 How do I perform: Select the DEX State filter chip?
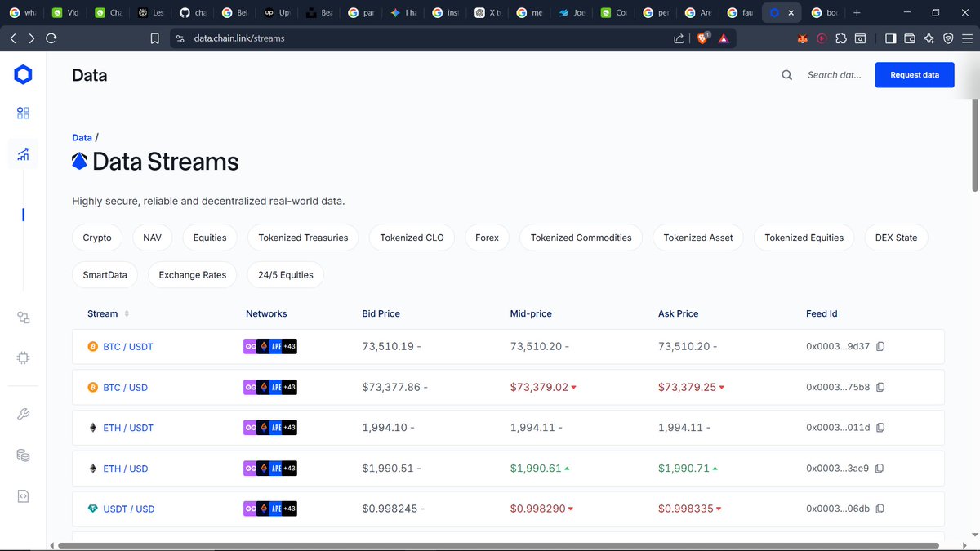pos(896,238)
